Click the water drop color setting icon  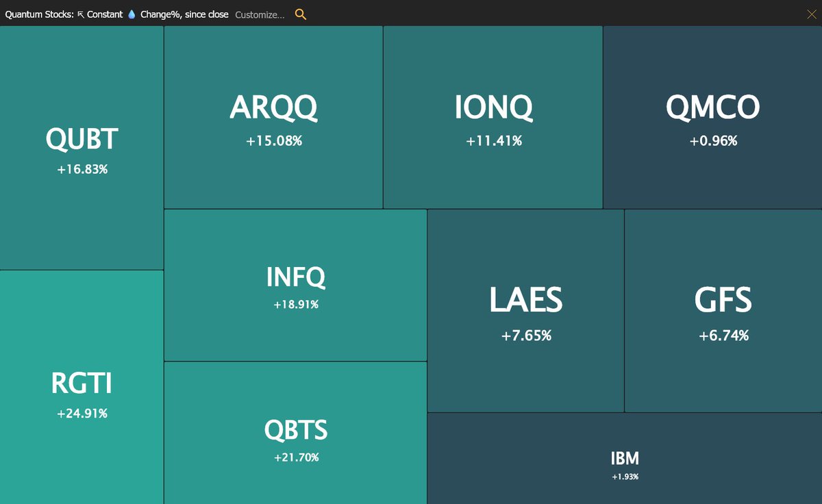click(132, 14)
